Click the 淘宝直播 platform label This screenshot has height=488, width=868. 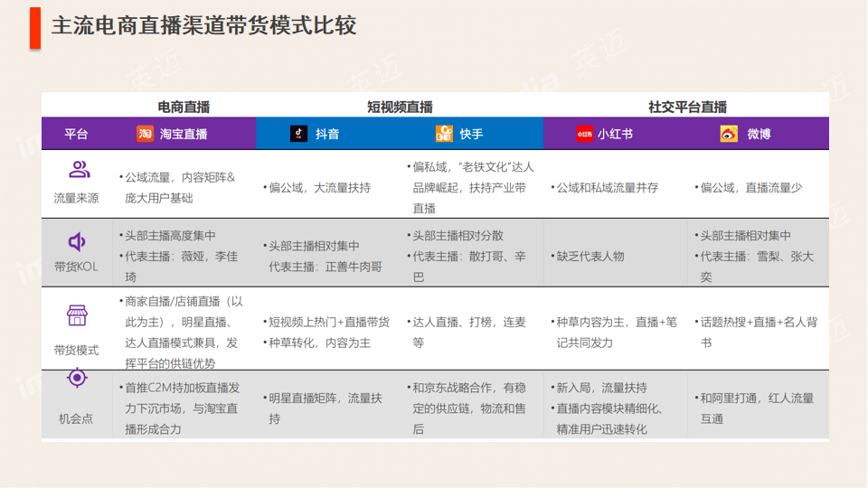point(184,134)
